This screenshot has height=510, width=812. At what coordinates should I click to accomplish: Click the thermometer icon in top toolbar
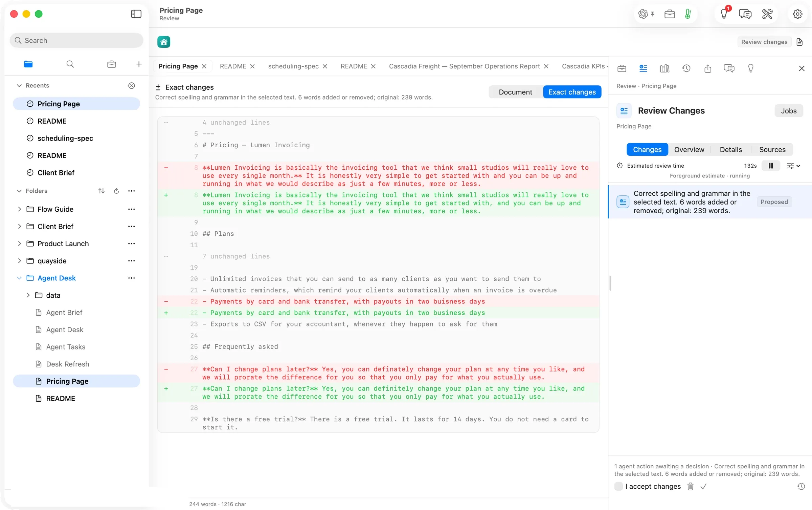pyautogui.click(x=688, y=14)
